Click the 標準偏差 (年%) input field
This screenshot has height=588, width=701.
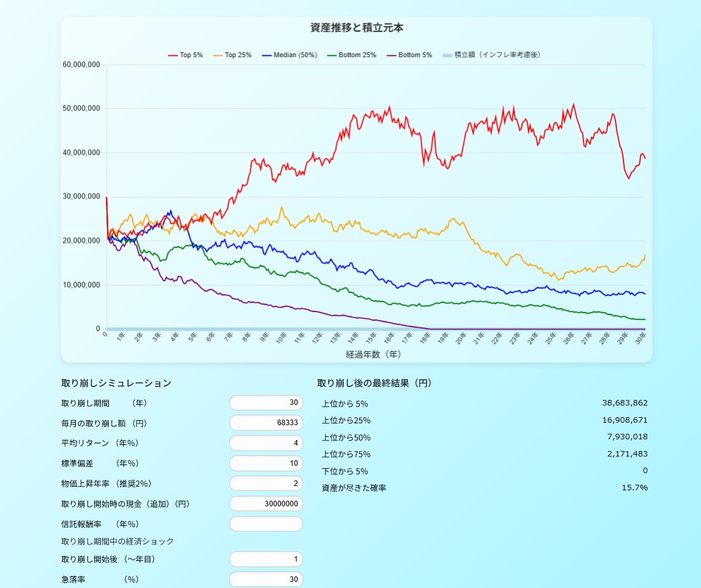pyautogui.click(x=266, y=463)
